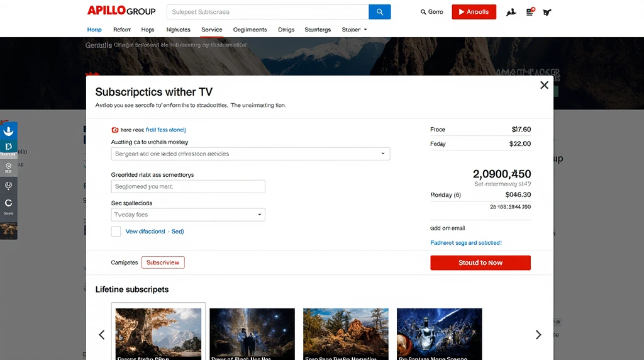Click the $22.00 Feday price
Image resolution: width=644 pixels, height=360 pixels.
pyautogui.click(x=520, y=144)
